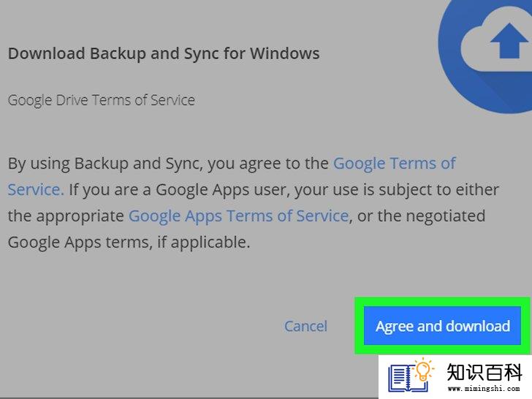Click the Google Drive Terms of Service subtitle
The width and height of the screenshot is (532, 399).
[102, 100]
